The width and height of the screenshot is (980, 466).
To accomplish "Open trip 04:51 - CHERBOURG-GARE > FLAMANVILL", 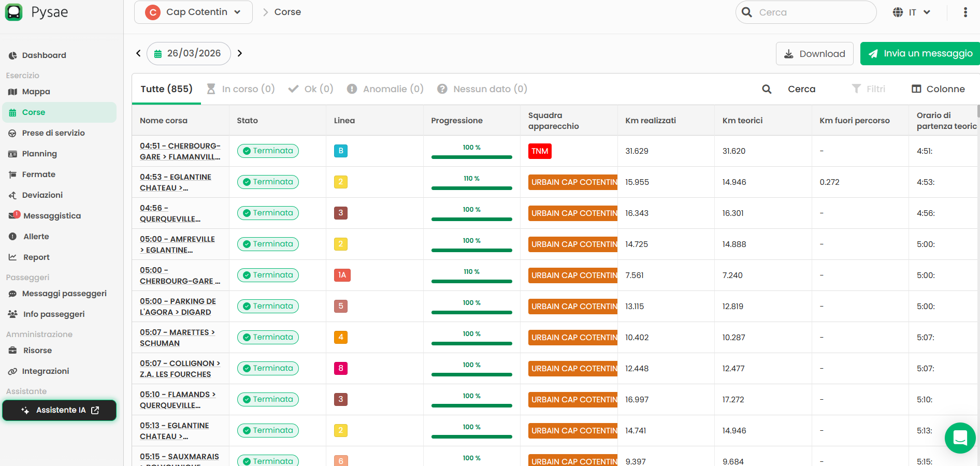I will [180, 151].
